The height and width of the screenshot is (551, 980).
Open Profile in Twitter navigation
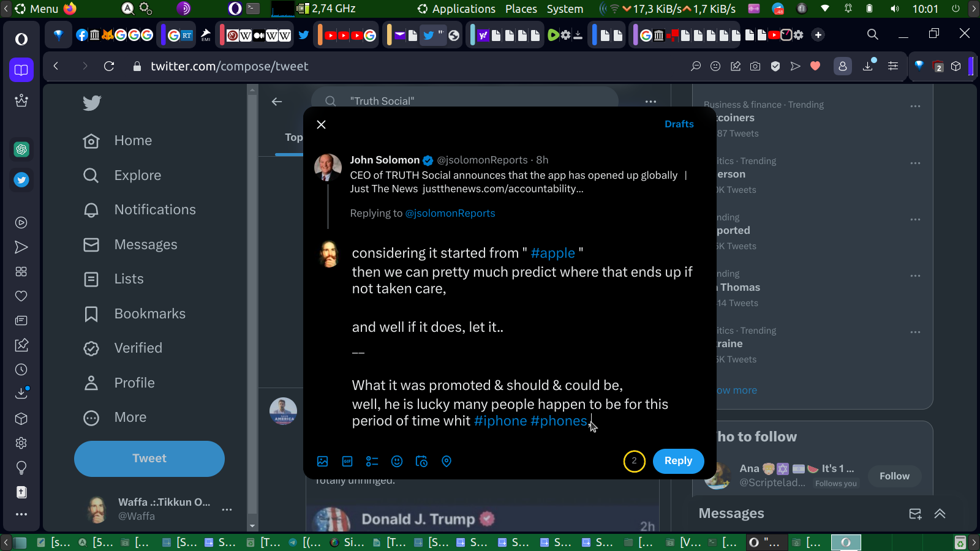119,383
